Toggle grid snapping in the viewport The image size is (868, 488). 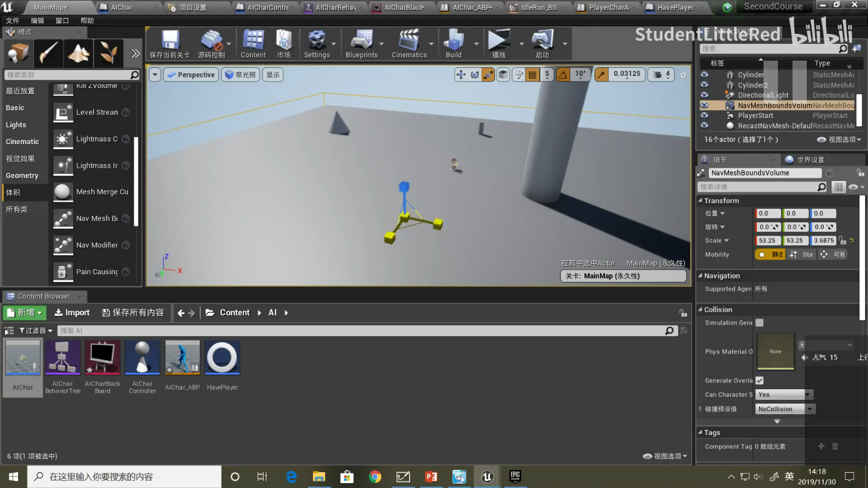pos(532,75)
